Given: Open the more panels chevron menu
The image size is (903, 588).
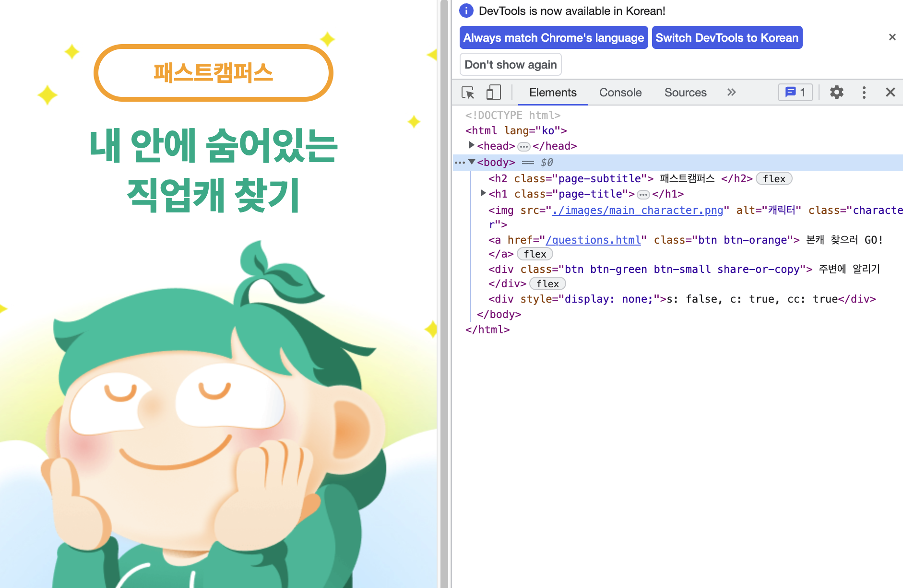Looking at the screenshot, I should pyautogui.click(x=731, y=93).
